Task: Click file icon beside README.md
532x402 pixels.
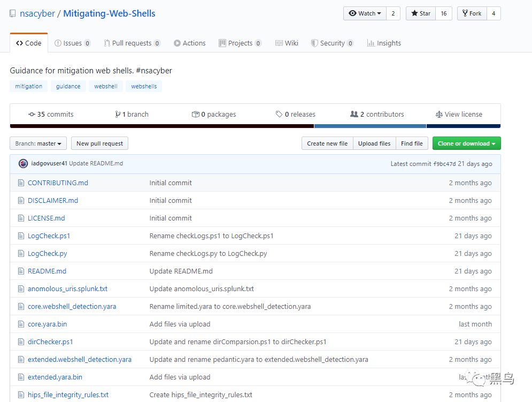Action: click(x=21, y=271)
